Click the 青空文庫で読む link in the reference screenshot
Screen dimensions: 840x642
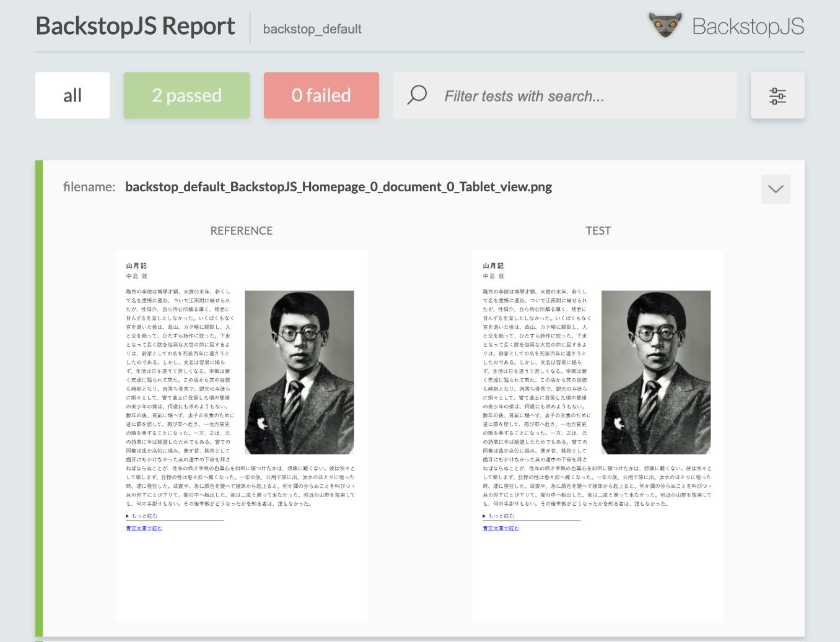coord(143,528)
